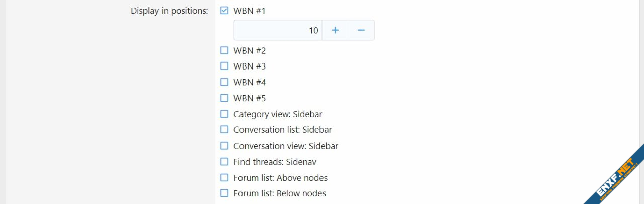Enable Category view: Sidebar checkbox

coord(224,114)
